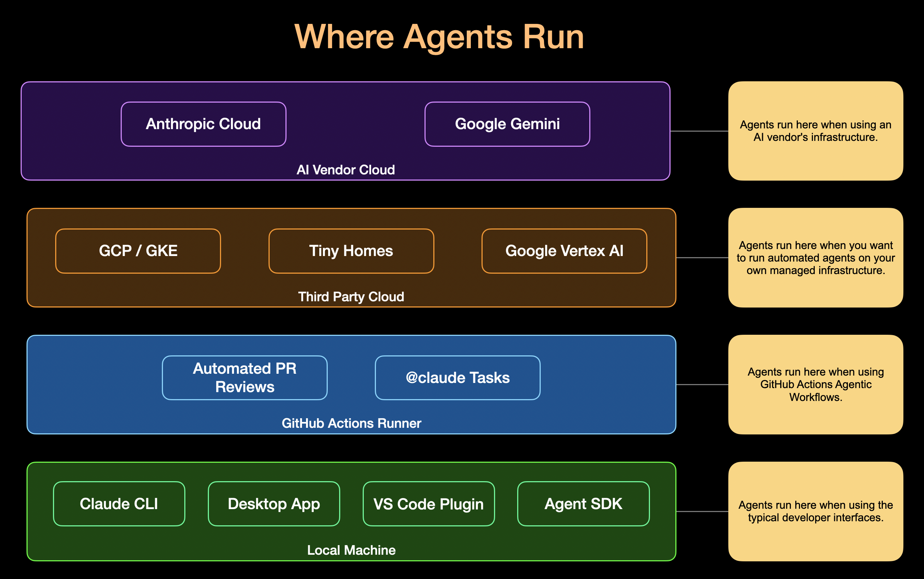This screenshot has height=579, width=924.
Task: Click the 'Third Party Cloud' label
Action: [x=351, y=297]
